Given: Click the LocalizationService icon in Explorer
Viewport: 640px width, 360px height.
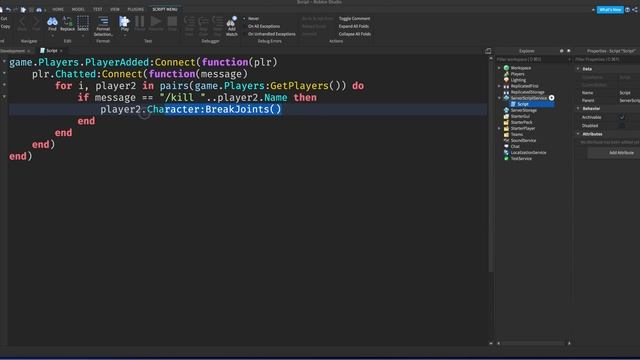Looking at the screenshot, I should pos(506,152).
